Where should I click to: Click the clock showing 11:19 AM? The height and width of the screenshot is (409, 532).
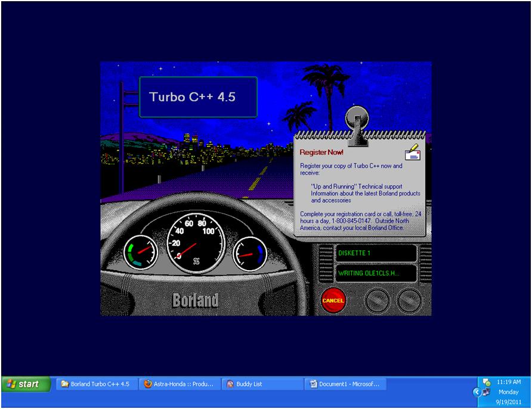[511, 382]
